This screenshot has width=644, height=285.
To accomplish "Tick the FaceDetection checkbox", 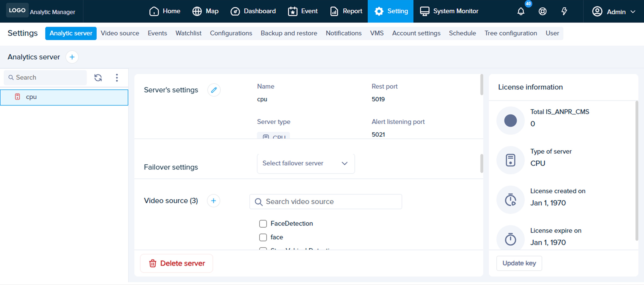I will [x=263, y=224].
